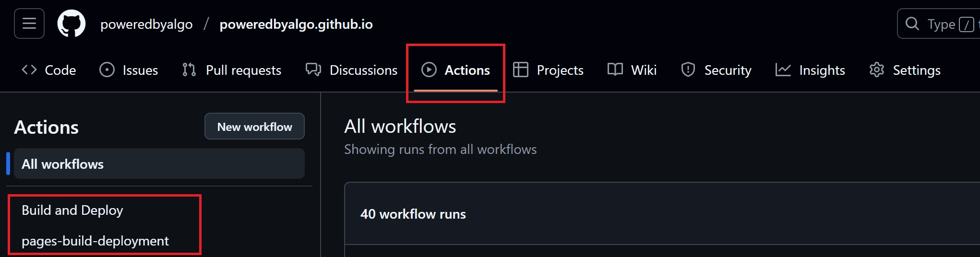Click the Code tab icon
Viewport: 980px width, 257px height.
pyautogui.click(x=29, y=70)
